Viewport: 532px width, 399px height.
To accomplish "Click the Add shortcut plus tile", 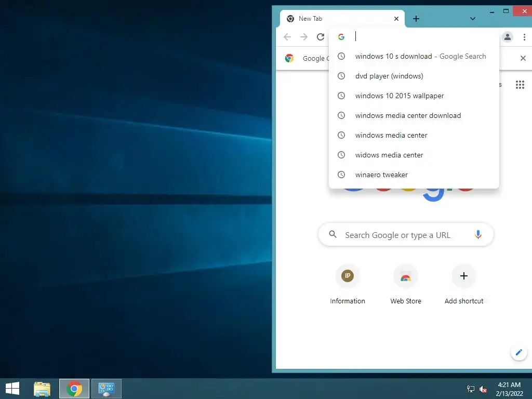I will pos(464,275).
